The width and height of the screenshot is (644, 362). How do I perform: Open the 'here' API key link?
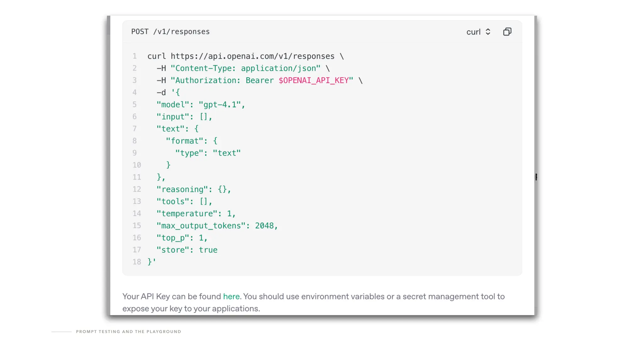tap(231, 296)
